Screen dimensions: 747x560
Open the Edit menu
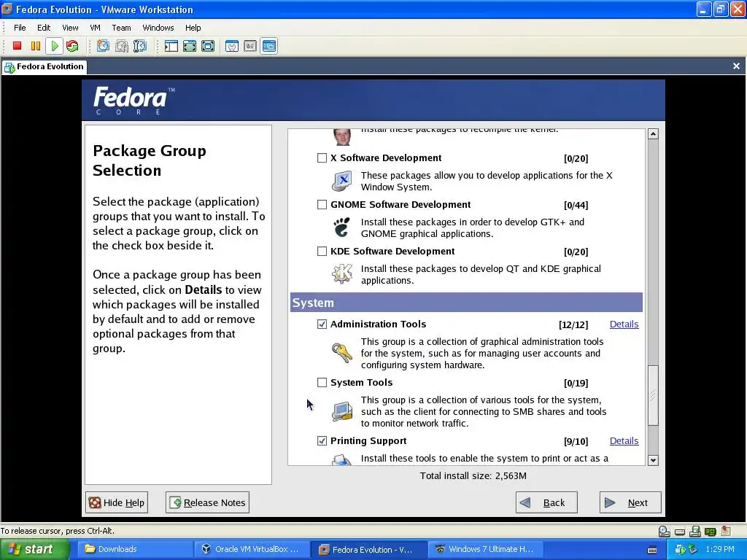pyautogui.click(x=44, y=28)
